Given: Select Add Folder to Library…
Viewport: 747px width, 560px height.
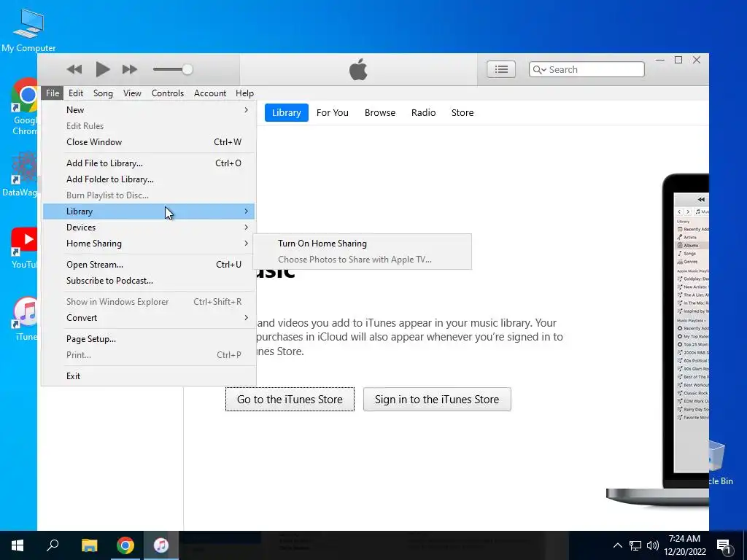Looking at the screenshot, I should point(149,179).
